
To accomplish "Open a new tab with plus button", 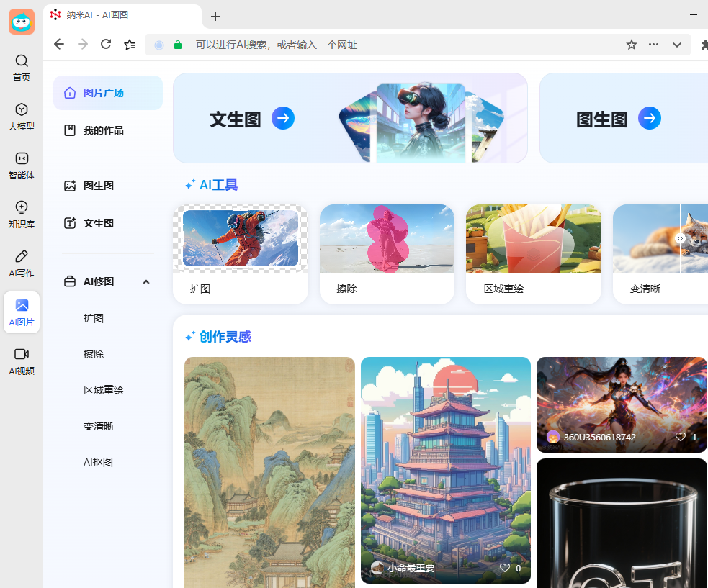I will click(215, 17).
